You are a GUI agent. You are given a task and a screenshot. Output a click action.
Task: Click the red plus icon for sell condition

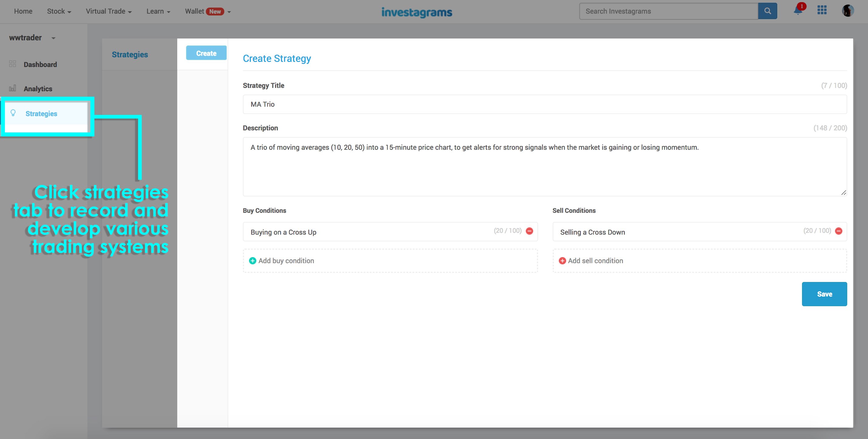click(x=562, y=260)
